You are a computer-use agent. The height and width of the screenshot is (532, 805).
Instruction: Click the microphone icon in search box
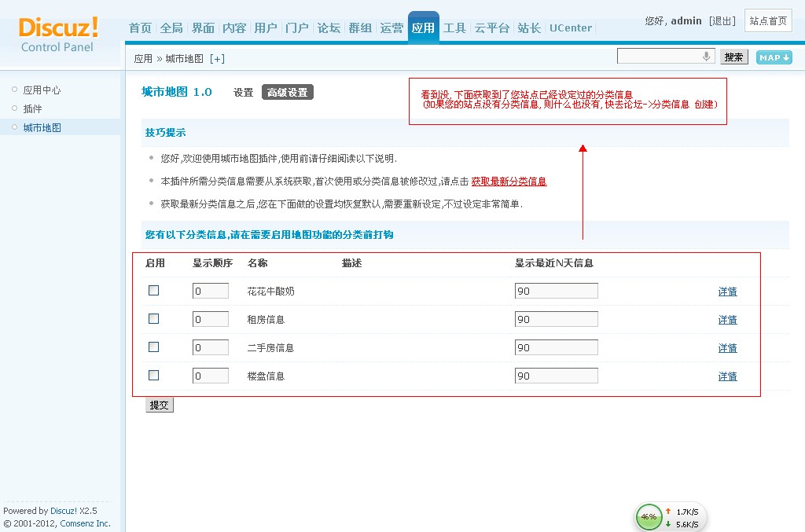706,57
